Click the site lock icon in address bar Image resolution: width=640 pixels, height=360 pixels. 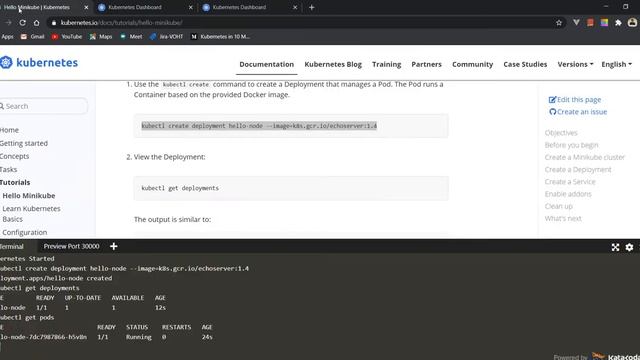pos(54,23)
